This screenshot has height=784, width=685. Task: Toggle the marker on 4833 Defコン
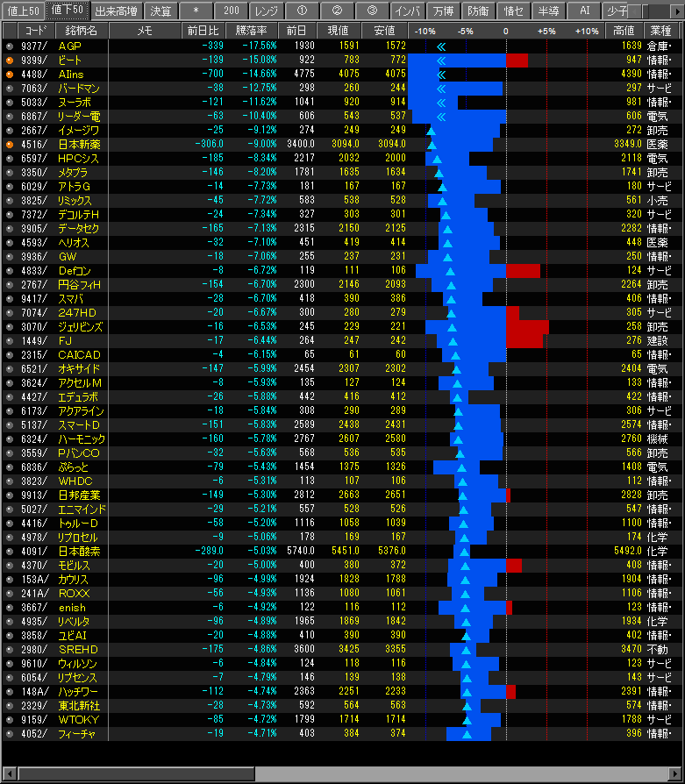pyautogui.click(x=10, y=270)
